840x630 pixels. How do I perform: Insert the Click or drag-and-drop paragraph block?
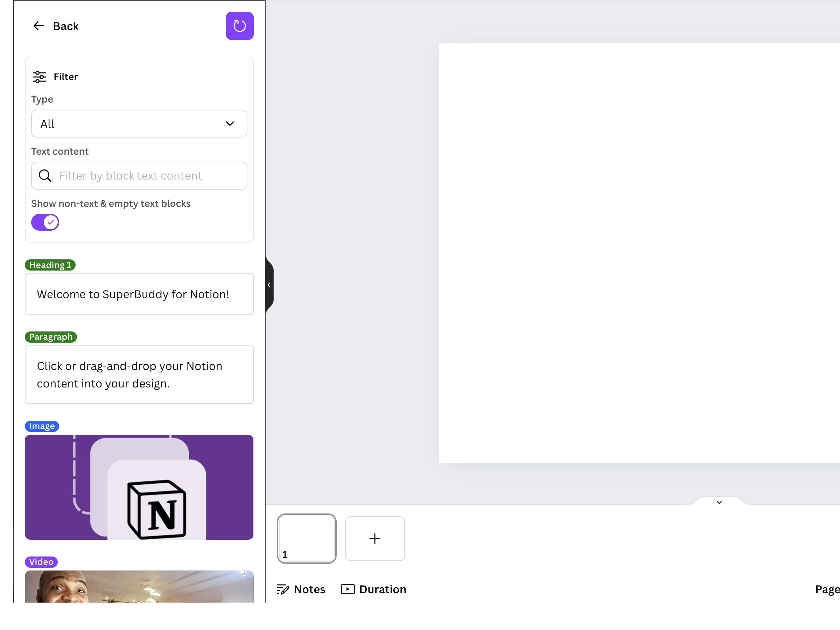139,374
